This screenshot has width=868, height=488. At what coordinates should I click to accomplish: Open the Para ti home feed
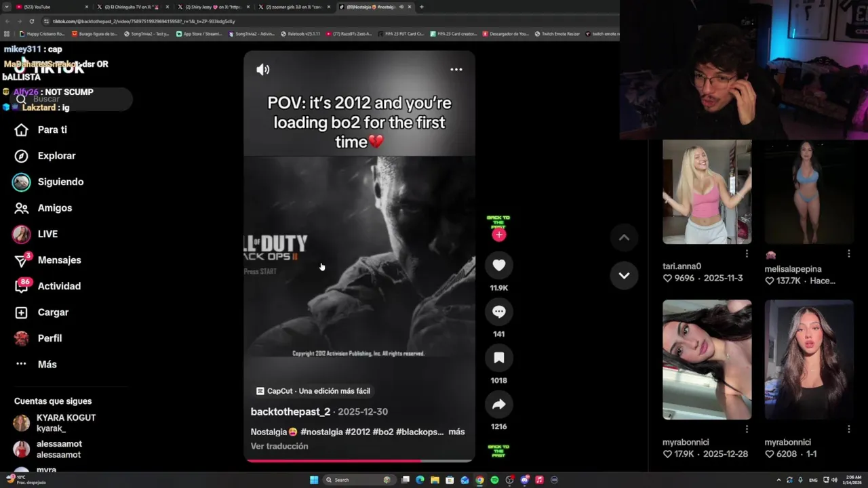41,129
